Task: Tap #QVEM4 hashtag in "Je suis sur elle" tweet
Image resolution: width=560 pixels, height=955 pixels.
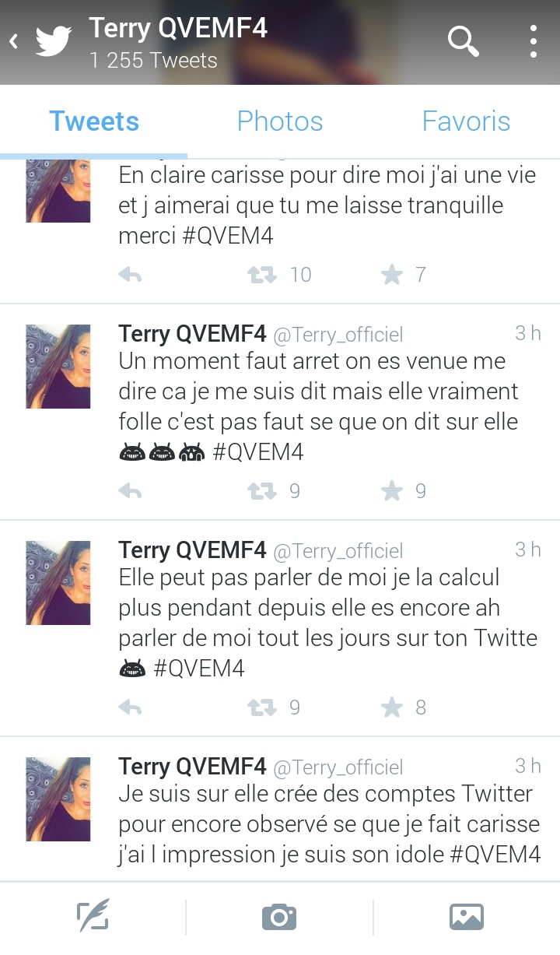Action: [x=495, y=854]
